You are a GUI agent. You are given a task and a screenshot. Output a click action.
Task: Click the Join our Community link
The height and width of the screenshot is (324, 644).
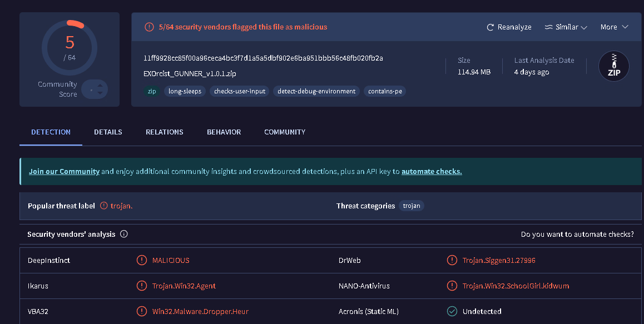[64, 171]
